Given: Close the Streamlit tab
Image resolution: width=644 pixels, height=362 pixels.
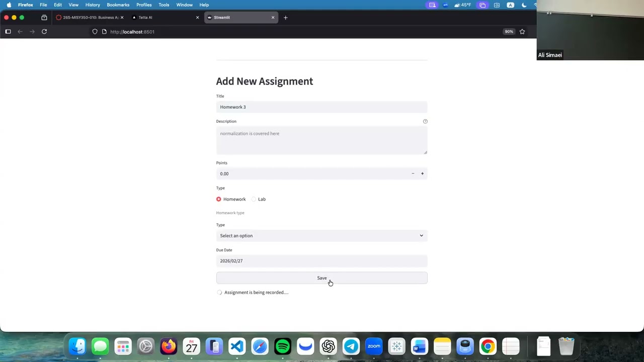Looking at the screenshot, I should pos(273,18).
